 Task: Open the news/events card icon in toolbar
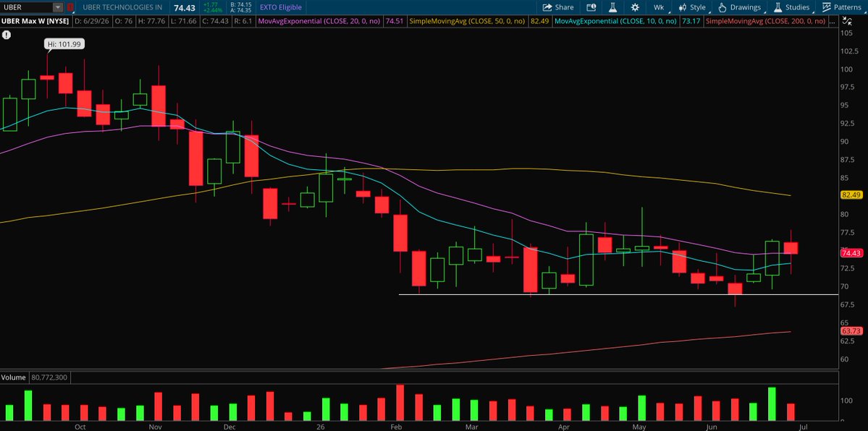[591, 7]
